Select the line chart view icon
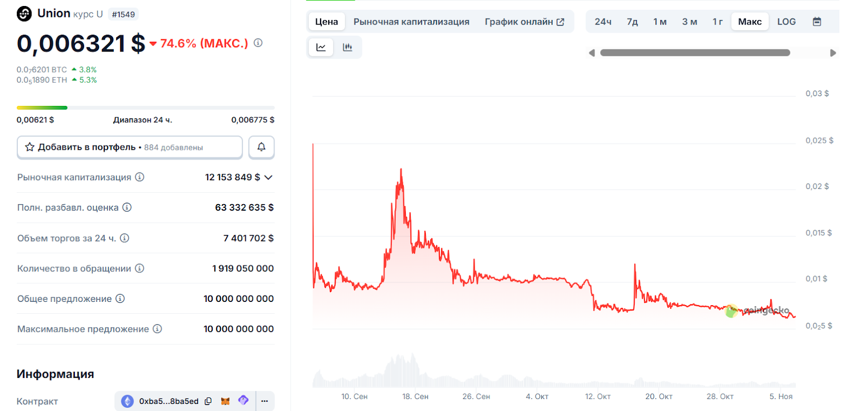Viewport: 868px width, 411px height. 321,47
